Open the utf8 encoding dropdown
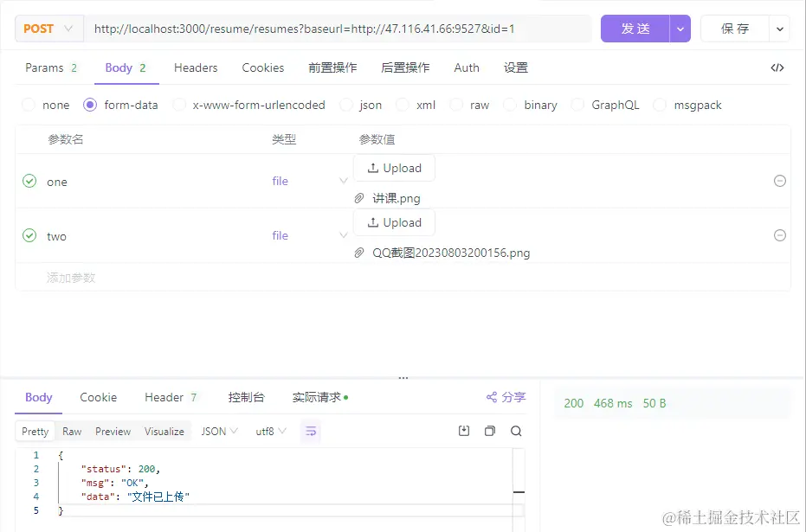The height and width of the screenshot is (532, 806). pyautogui.click(x=271, y=432)
